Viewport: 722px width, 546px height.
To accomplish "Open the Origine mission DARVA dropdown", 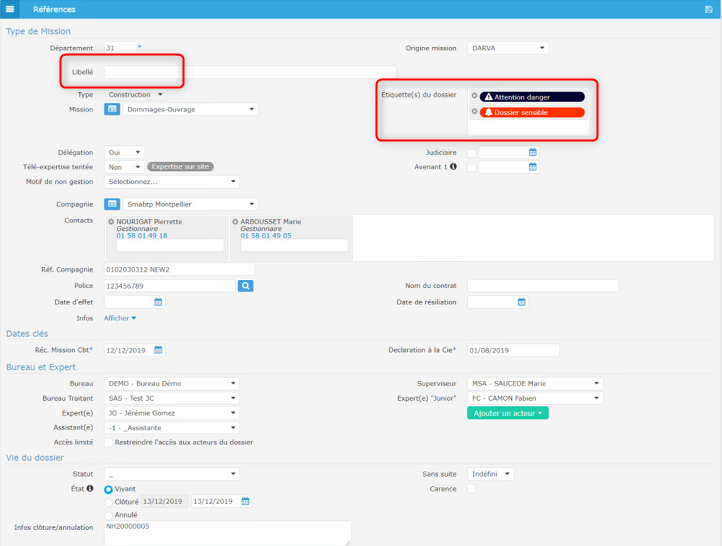I will tap(509, 48).
